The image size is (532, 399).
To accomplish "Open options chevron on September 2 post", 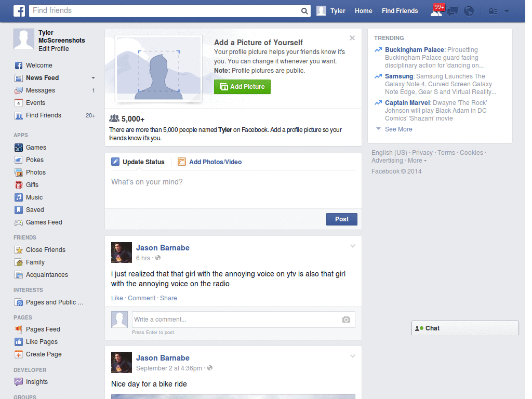I will click(x=353, y=356).
